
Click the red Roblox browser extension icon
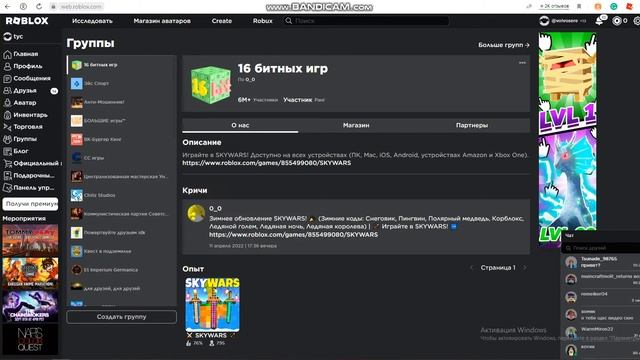(x=629, y=7)
